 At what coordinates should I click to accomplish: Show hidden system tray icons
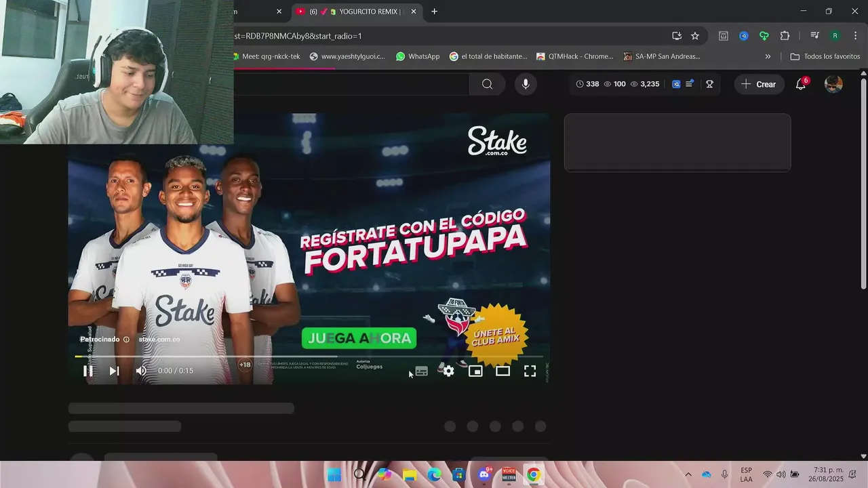688,475
